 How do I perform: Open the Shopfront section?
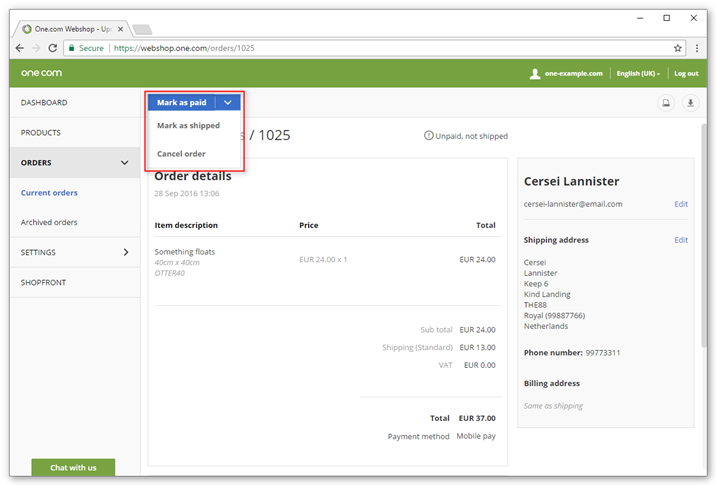(43, 282)
